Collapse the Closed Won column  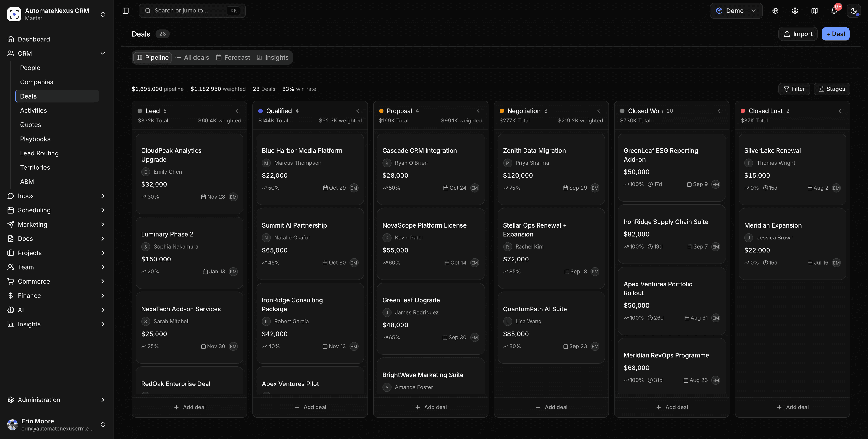tap(719, 111)
